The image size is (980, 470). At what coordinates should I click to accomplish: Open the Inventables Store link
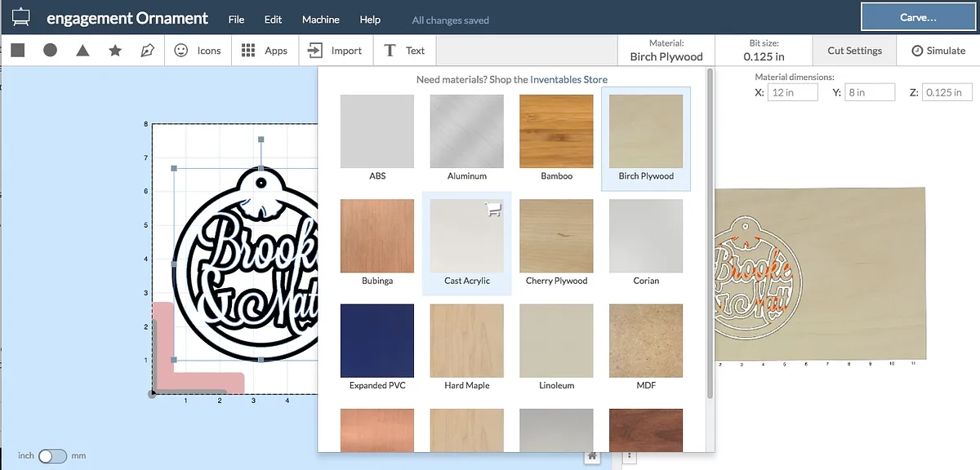[568, 79]
